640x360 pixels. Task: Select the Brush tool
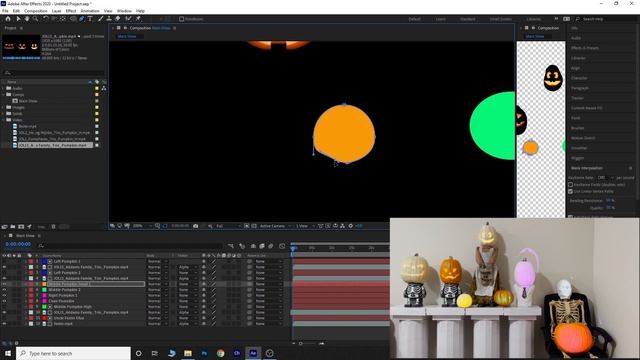(x=100, y=19)
